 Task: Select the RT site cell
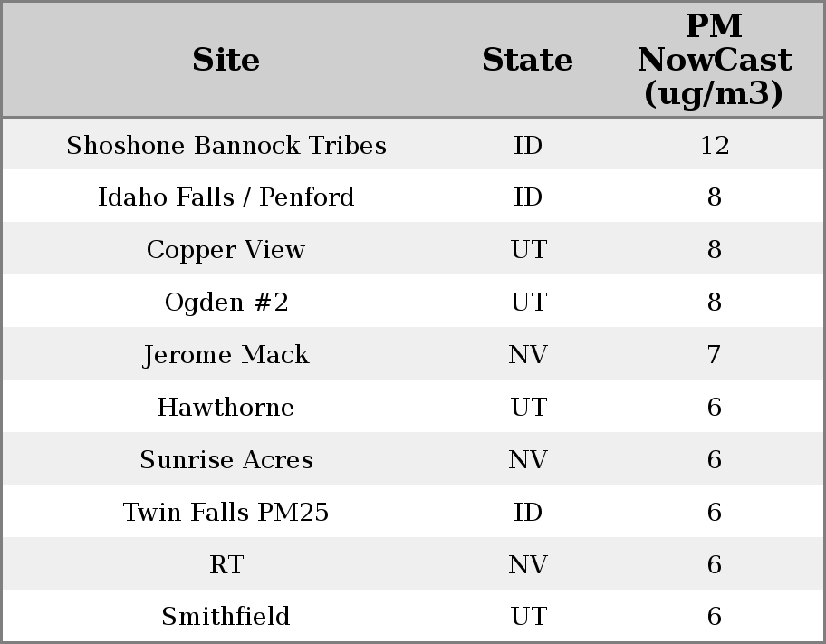pos(226,565)
